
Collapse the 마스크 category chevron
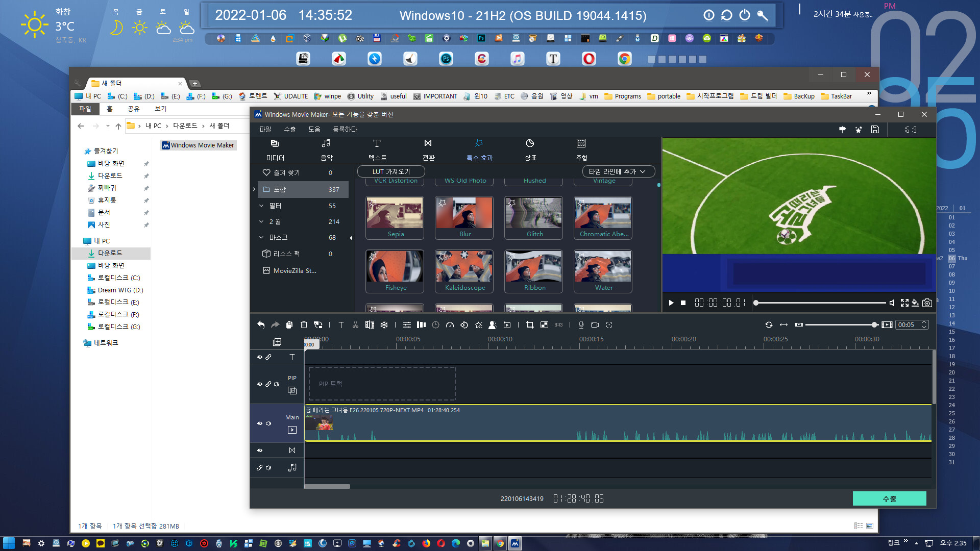[x=261, y=237]
